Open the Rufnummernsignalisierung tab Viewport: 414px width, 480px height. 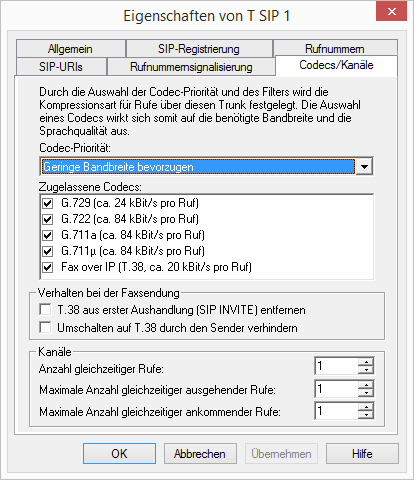191,67
